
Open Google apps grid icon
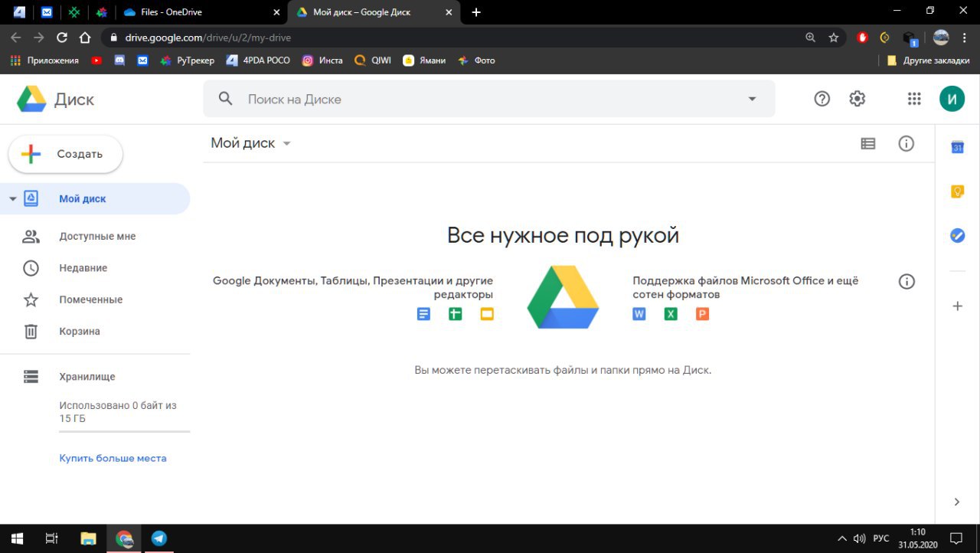pos(914,99)
